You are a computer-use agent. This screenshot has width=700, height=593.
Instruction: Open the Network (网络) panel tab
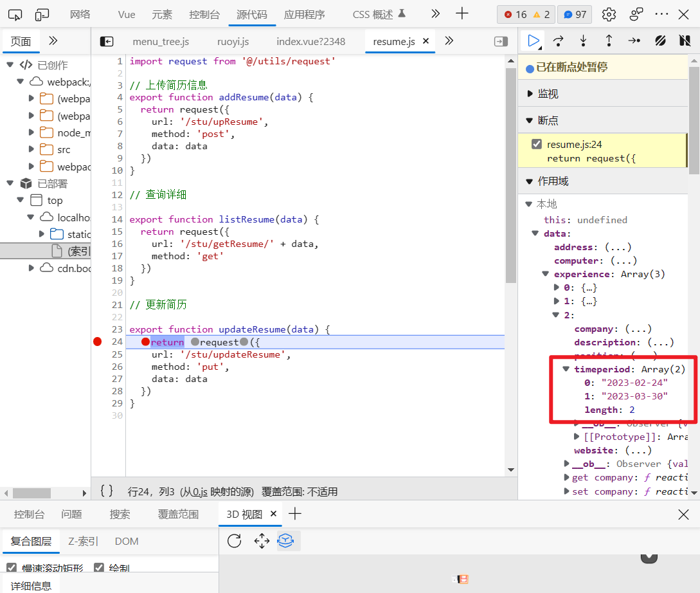point(80,14)
